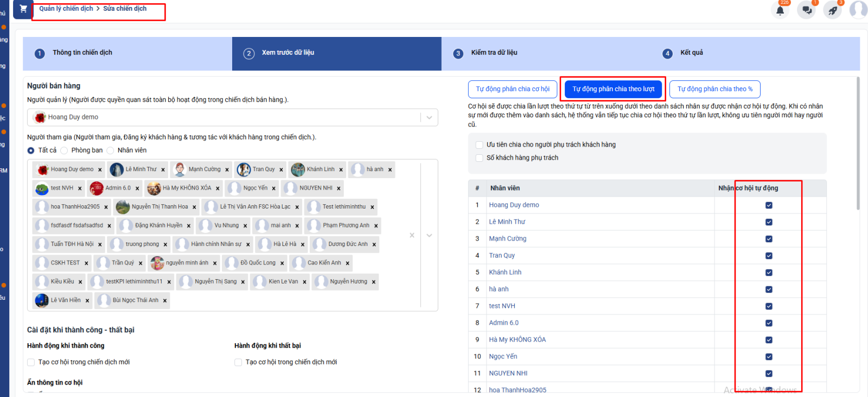Clear all participants with X icon
This screenshot has height=397, width=868.
coord(412,235)
